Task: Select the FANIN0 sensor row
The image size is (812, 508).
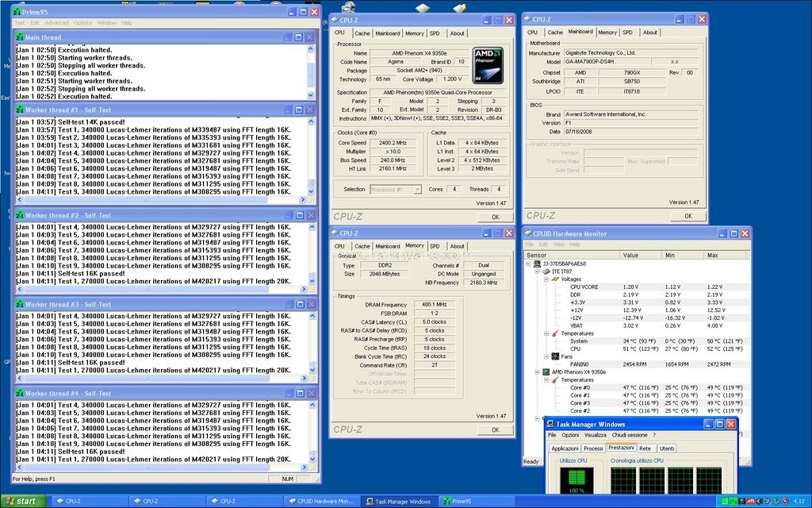Action: (658, 364)
